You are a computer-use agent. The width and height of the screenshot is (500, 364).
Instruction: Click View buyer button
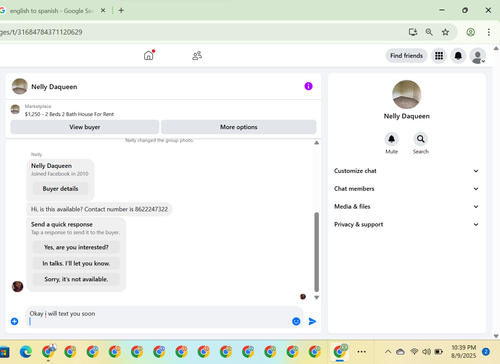tap(85, 127)
